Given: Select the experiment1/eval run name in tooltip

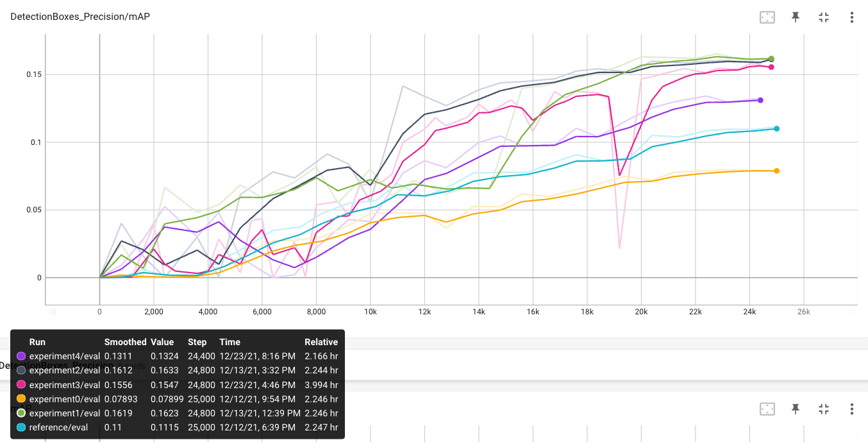Looking at the screenshot, I should click(65, 413).
